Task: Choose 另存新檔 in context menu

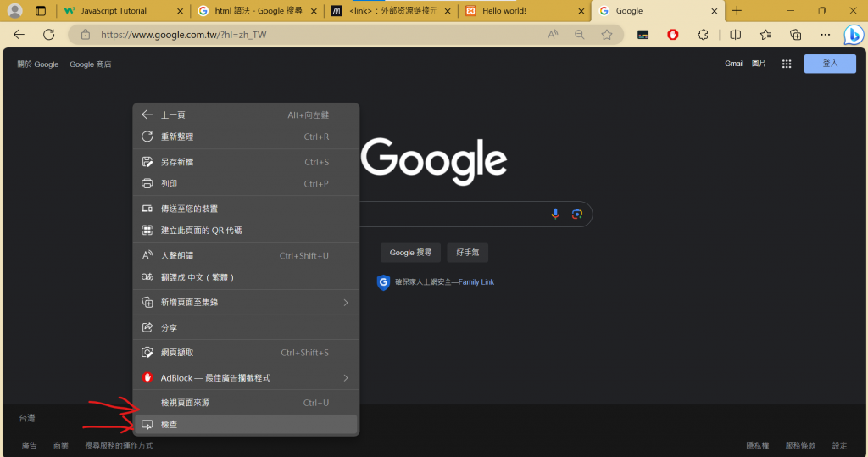Action: tap(246, 162)
